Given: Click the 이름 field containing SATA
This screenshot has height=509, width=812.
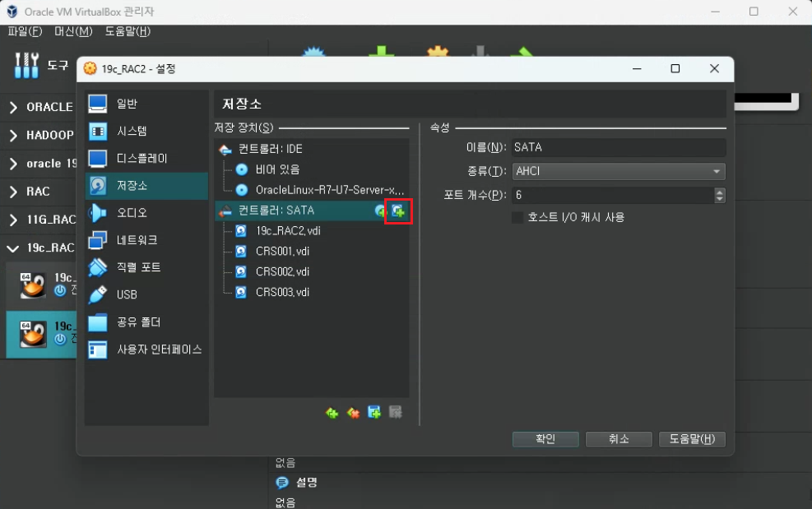Looking at the screenshot, I should coord(619,147).
